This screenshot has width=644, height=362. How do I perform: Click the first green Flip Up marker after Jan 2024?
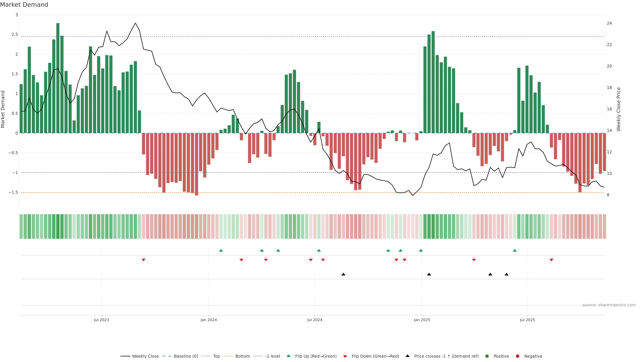[221, 250]
